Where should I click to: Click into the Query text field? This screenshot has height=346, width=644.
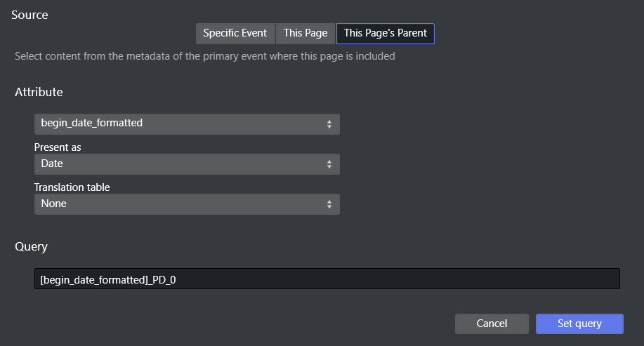click(x=327, y=279)
